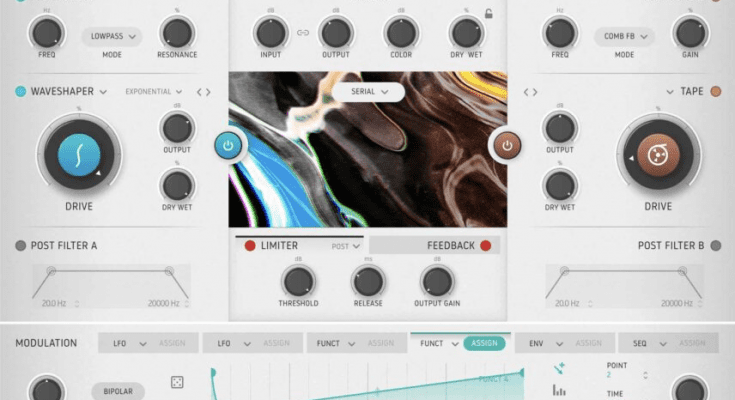Toggle Post Filter A on

tap(21, 245)
